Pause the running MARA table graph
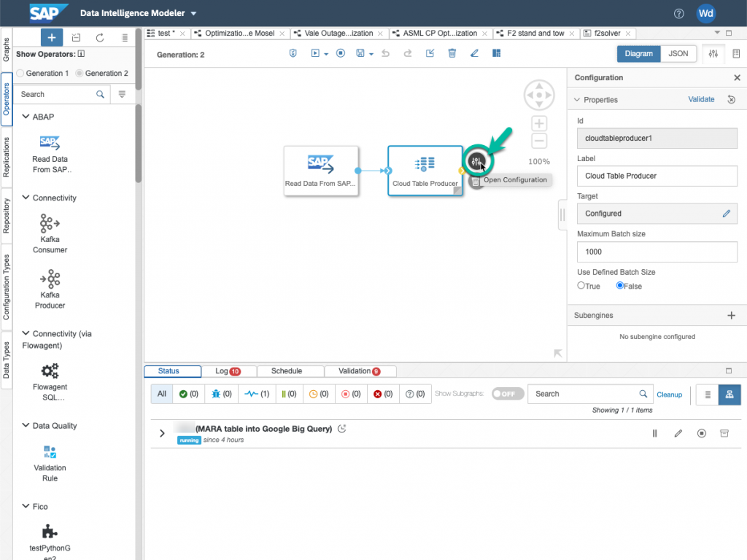This screenshot has height=560, width=747. pos(654,433)
